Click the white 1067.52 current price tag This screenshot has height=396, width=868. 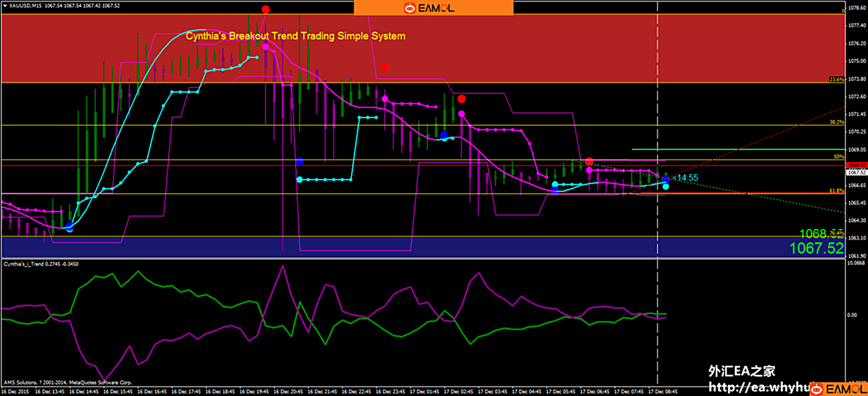pyautogui.click(x=856, y=172)
